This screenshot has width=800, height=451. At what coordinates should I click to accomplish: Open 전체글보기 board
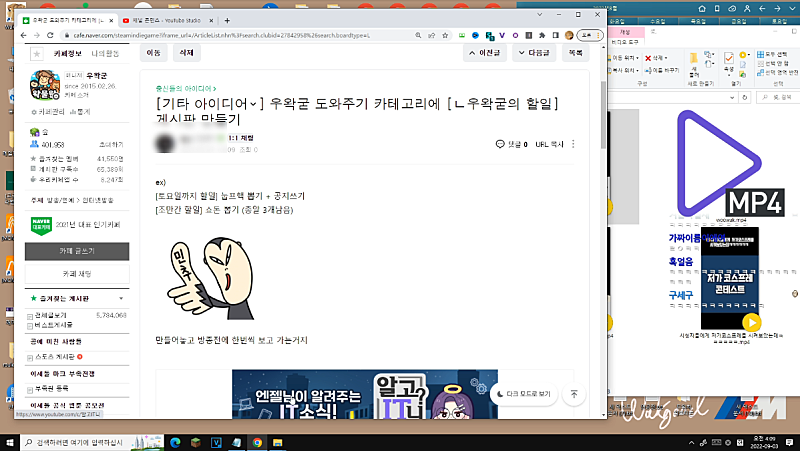pos(51,315)
